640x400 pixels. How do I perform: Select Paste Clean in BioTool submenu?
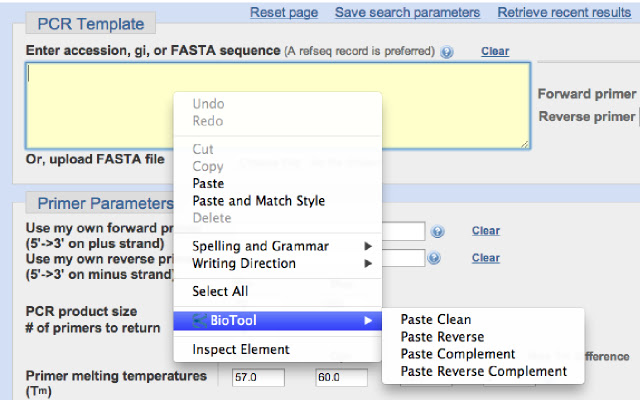[435, 320]
